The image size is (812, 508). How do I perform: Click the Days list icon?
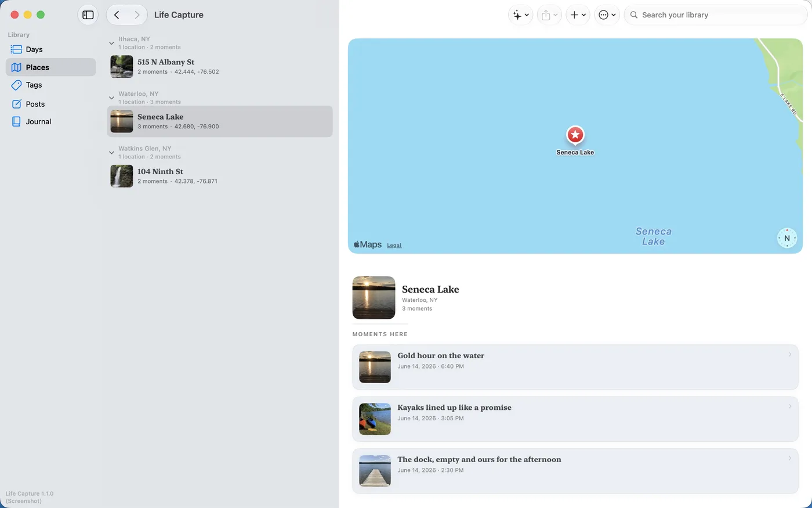16,49
